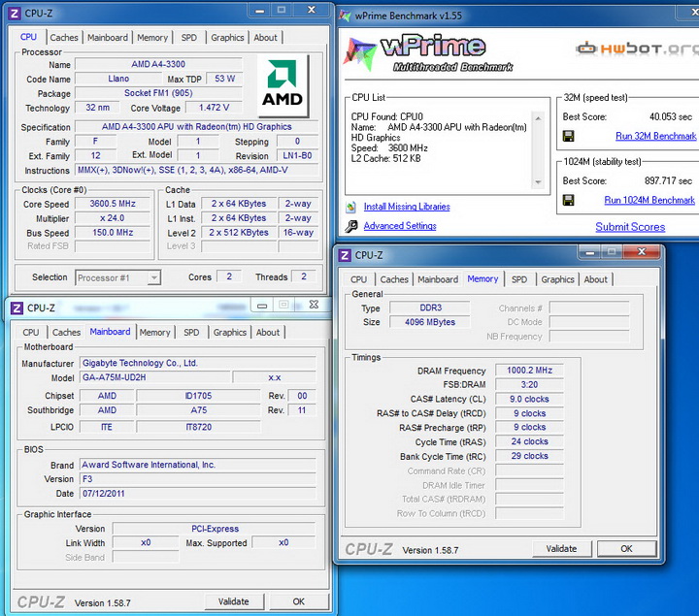The image size is (699, 616).
Task: Click the Manufacturer field Gigabyte Technology Co., Ltd.
Action: [198, 363]
